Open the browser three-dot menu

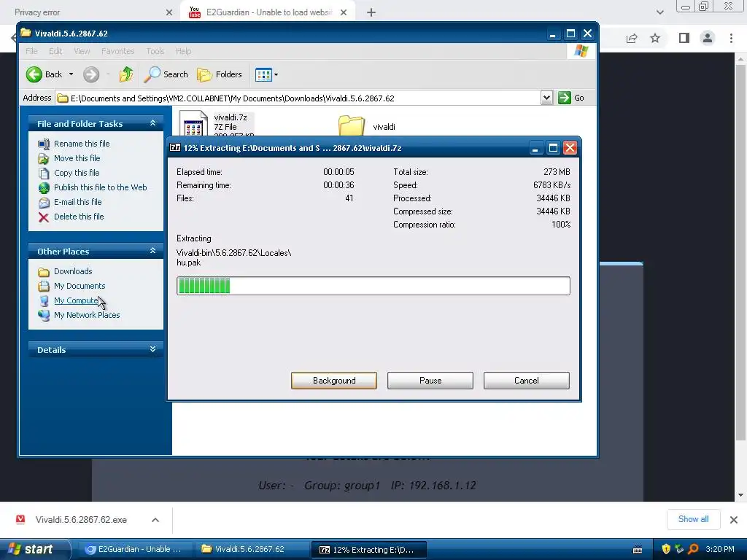pyautogui.click(x=731, y=38)
